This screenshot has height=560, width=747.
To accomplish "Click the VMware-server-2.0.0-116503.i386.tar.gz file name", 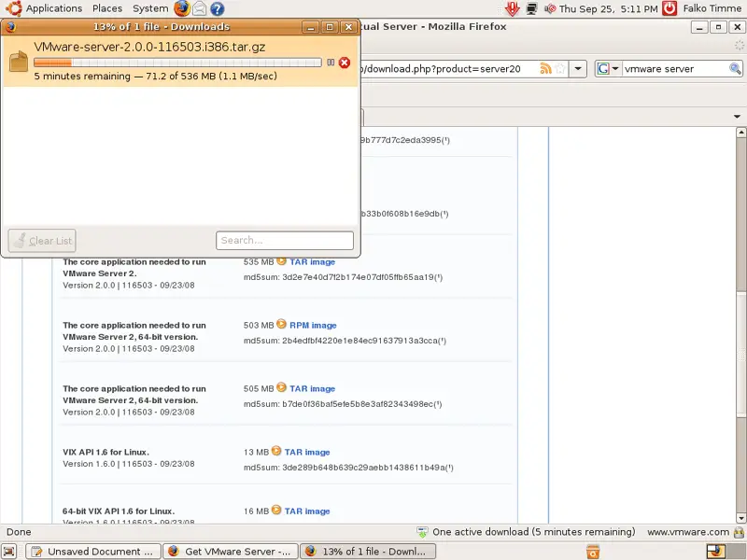I will [149, 47].
